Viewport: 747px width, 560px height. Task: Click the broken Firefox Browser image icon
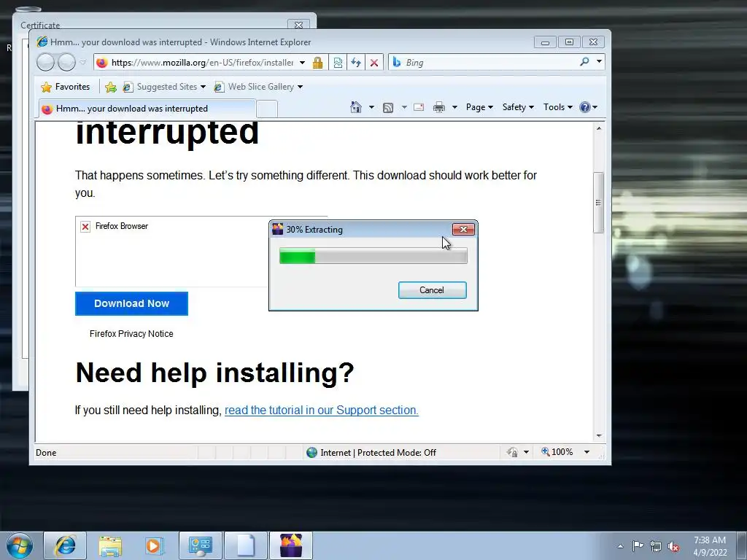[x=85, y=227]
